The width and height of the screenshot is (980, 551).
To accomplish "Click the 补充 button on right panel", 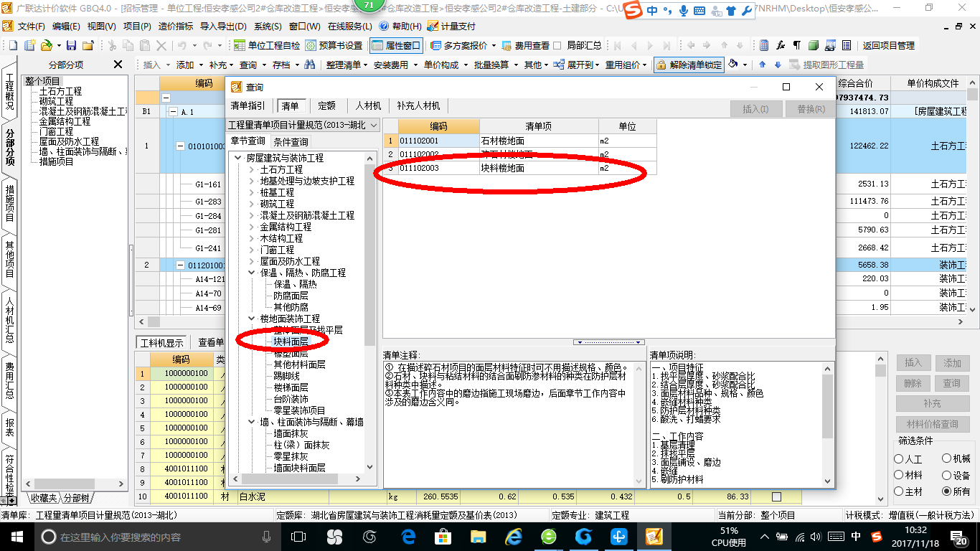I will point(932,404).
